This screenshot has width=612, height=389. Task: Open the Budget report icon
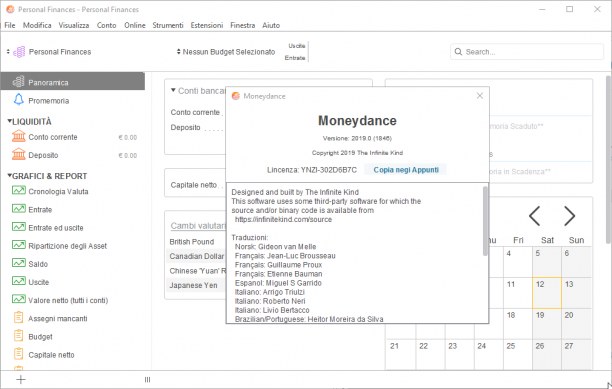[18, 336]
